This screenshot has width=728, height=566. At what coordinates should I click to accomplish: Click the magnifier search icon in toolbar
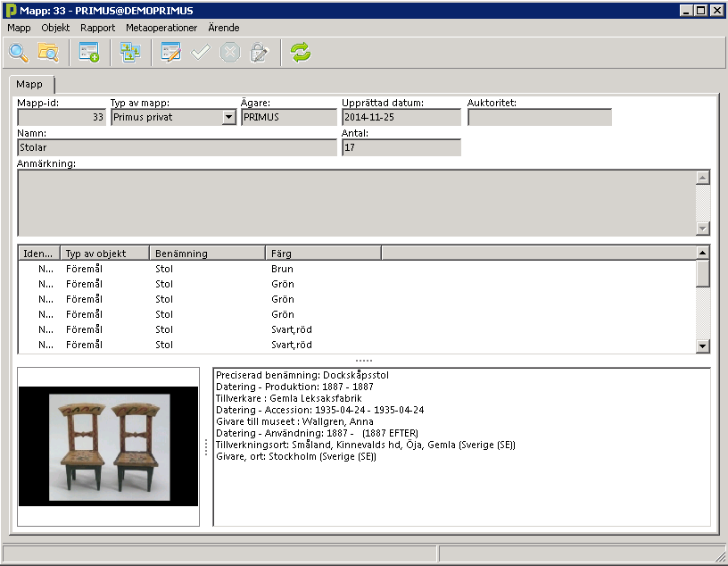pyautogui.click(x=19, y=53)
